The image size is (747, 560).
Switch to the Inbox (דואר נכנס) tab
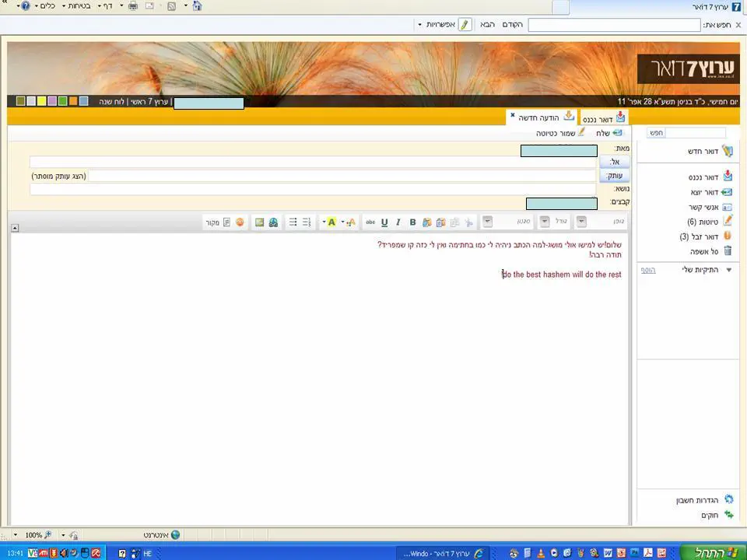tap(603, 118)
